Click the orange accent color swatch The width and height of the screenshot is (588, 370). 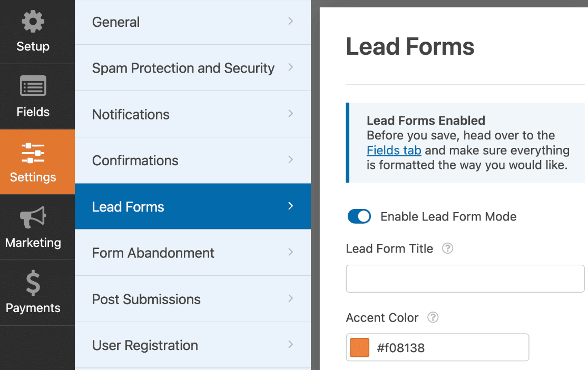coord(360,347)
